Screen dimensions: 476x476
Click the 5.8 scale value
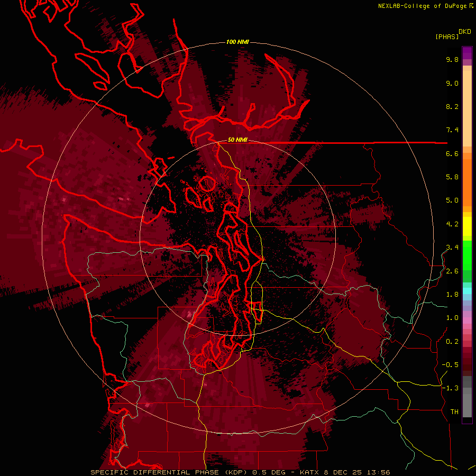(x=452, y=177)
